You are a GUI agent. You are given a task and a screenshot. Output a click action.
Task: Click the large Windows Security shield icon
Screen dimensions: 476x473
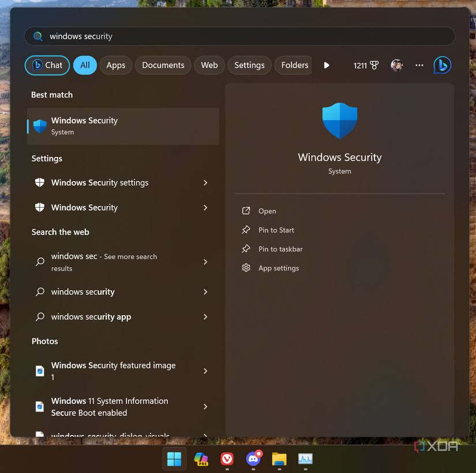[x=340, y=121]
